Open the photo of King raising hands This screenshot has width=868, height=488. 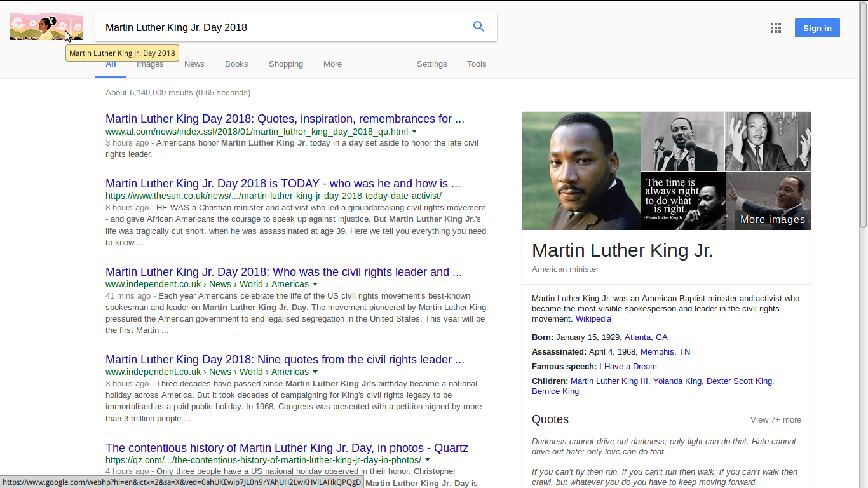768,141
